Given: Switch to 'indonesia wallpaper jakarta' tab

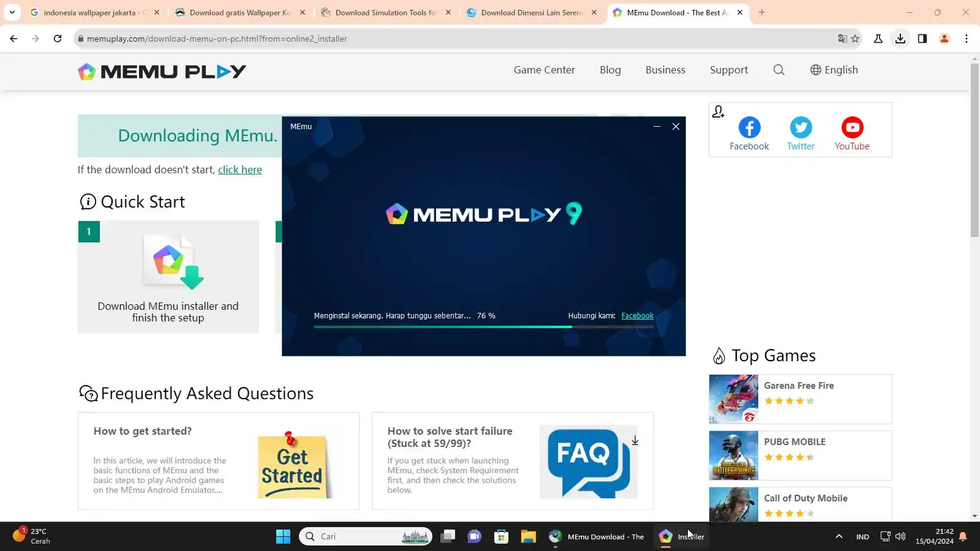Looking at the screenshot, I should pos(95,12).
